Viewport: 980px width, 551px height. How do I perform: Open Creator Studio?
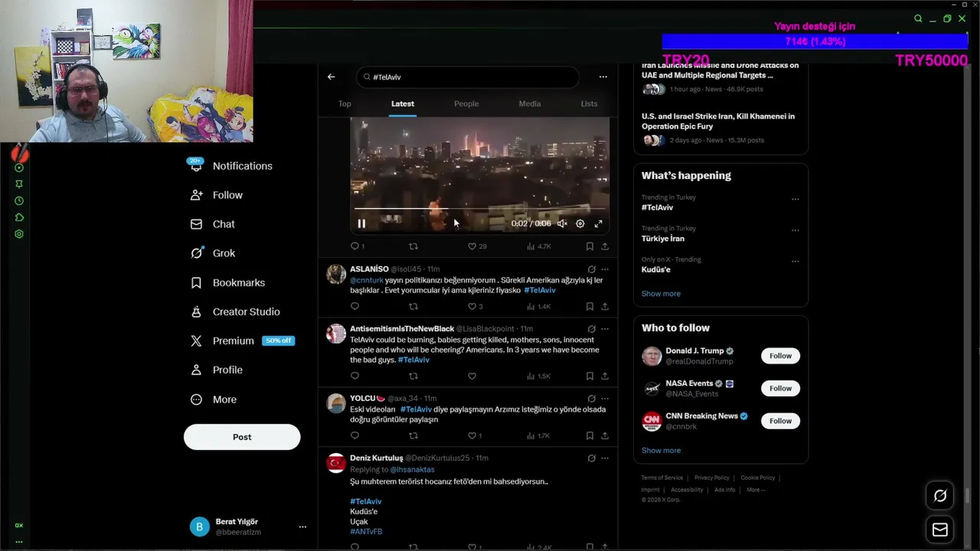pos(235,311)
